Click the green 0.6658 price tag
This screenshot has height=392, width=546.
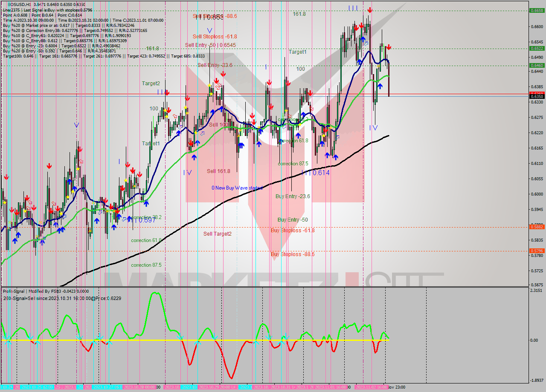[536, 11]
